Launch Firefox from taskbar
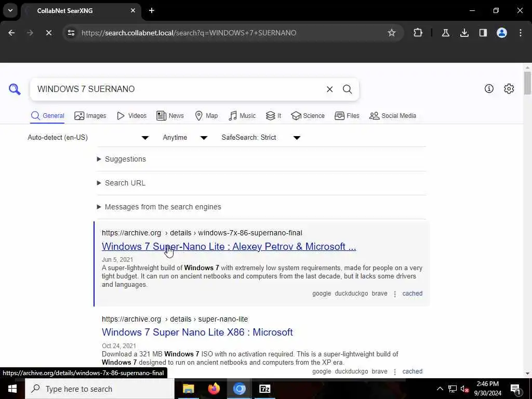The width and height of the screenshot is (532, 399). (x=214, y=389)
